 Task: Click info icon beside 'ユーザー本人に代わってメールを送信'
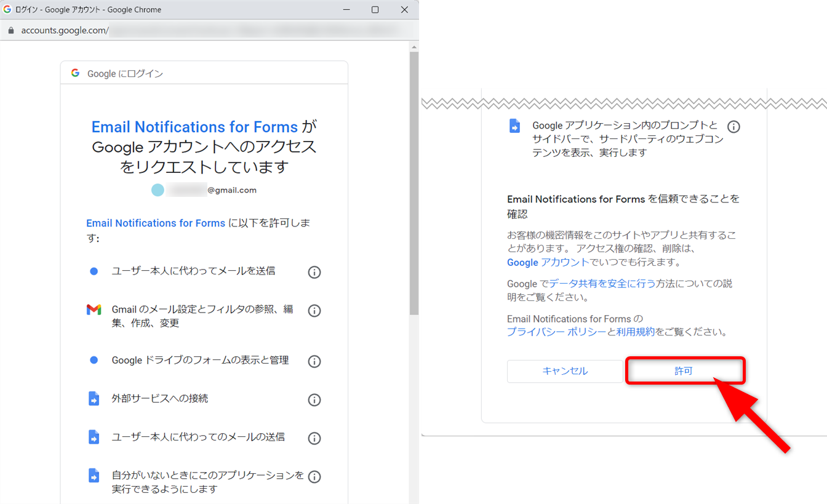pos(314,272)
